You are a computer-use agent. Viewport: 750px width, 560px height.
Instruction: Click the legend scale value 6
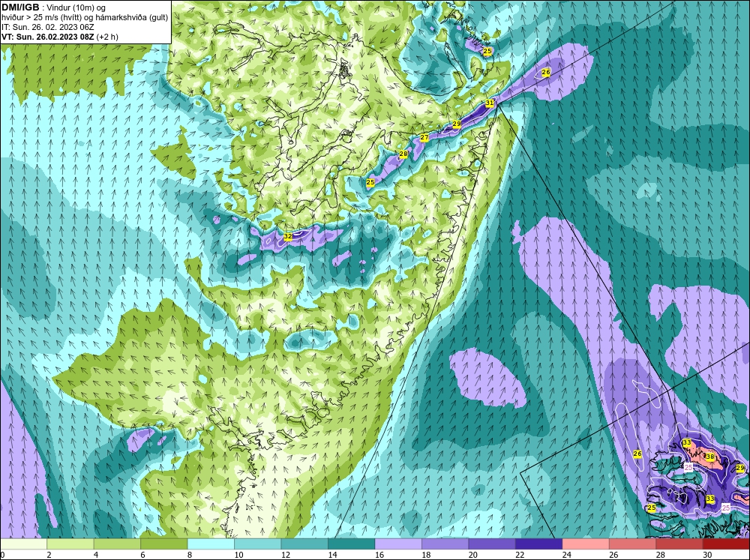[x=143, y=555]
